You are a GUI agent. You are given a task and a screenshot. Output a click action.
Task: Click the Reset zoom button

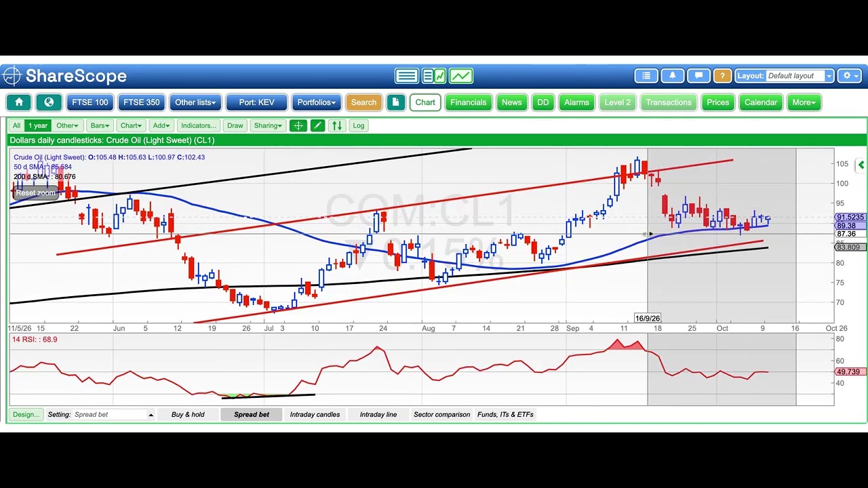35,193
